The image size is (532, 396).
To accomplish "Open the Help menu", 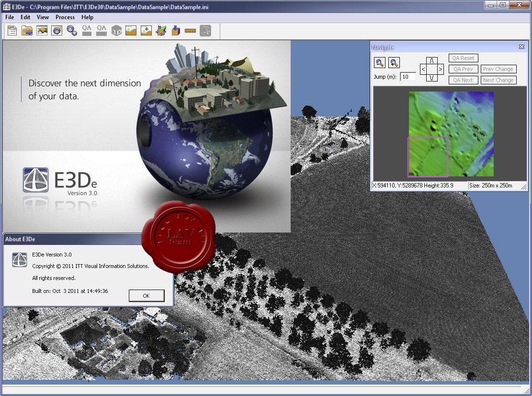I will [87, 17].
